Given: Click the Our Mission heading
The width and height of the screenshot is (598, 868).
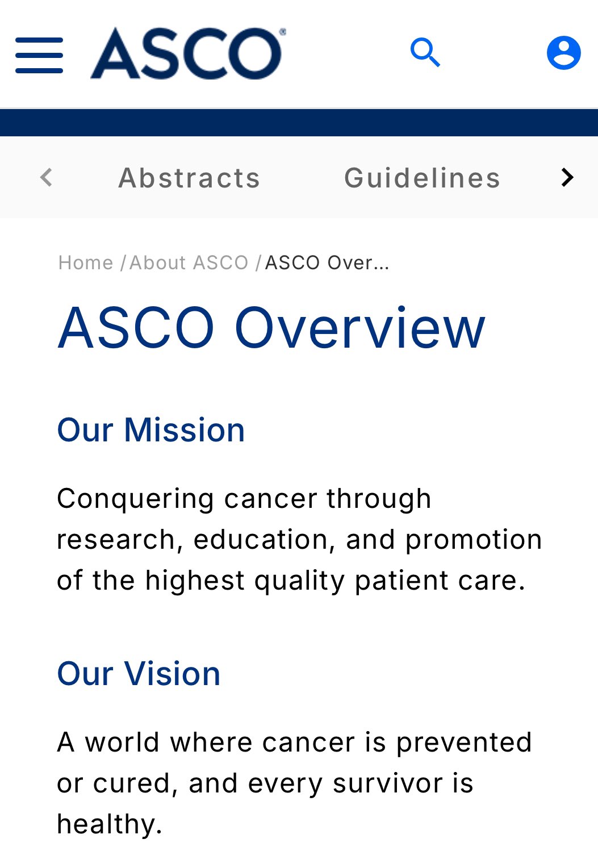Looking at the screenshot, I should 151,430.
